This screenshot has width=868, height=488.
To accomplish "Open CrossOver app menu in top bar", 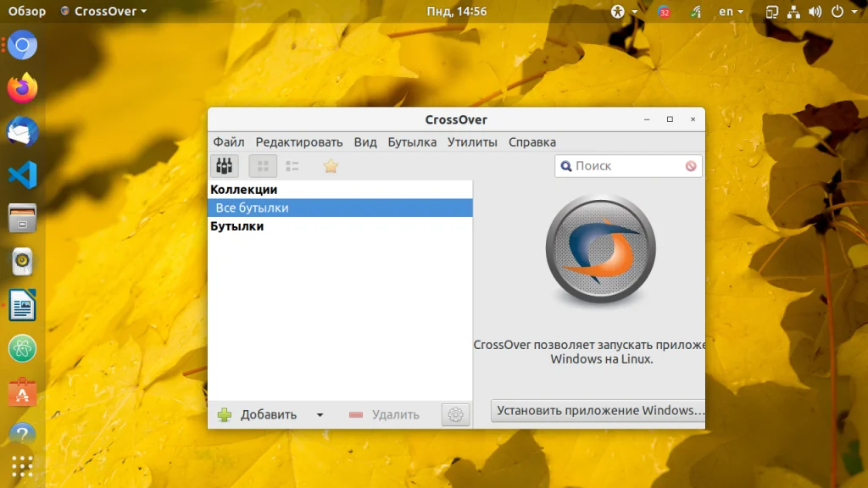I will (103, 11).
